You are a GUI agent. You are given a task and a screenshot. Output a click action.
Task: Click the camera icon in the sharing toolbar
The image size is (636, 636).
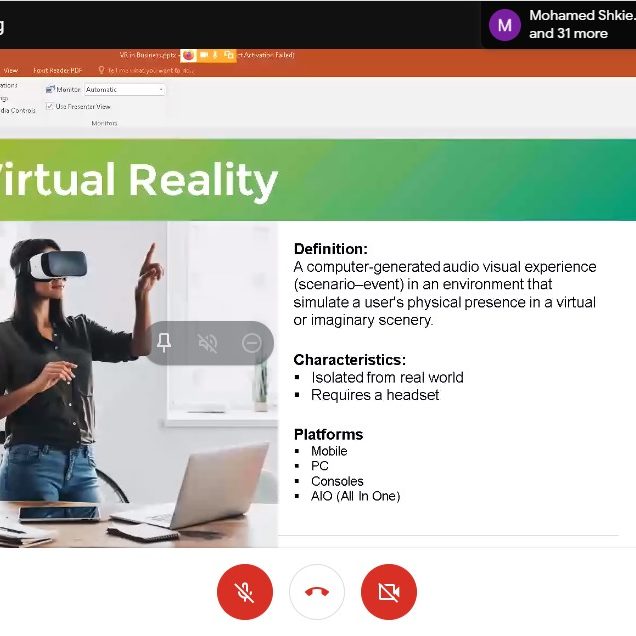204,55
